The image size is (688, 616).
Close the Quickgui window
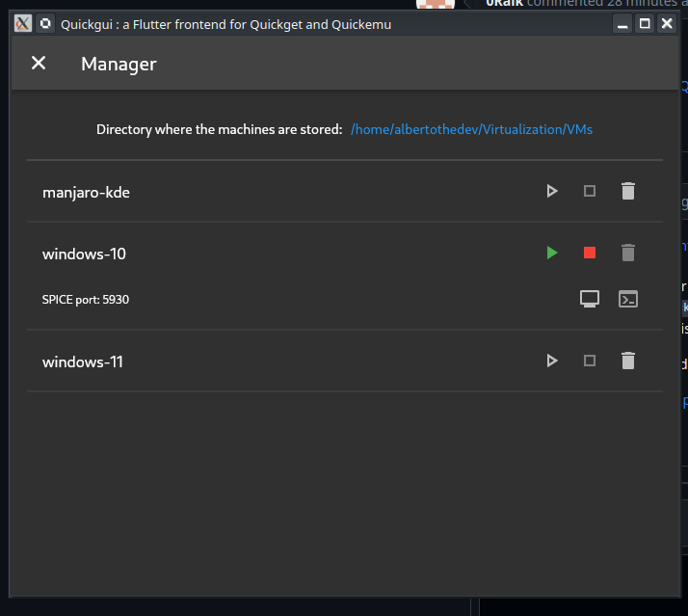(667, 24)
